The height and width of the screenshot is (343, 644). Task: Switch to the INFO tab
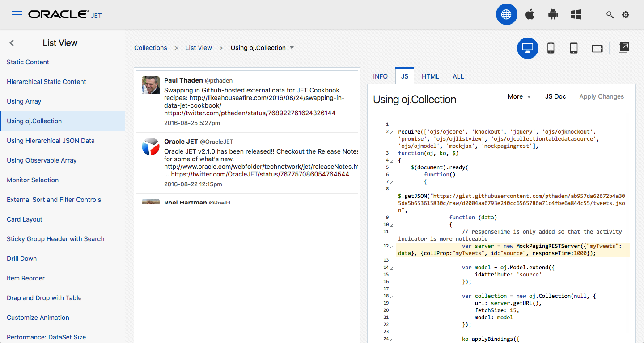[x=380, y=76]
